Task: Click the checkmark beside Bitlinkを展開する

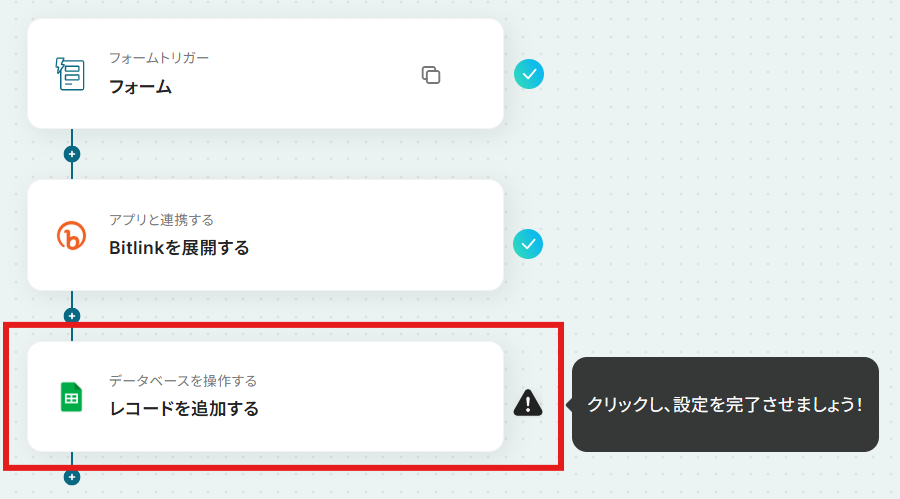Action: click(528, 244)
